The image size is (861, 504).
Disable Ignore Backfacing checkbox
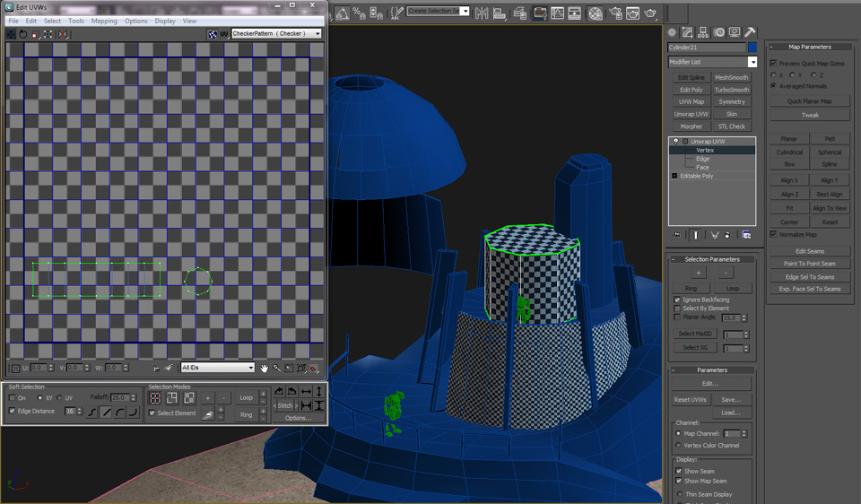point(677,300)
